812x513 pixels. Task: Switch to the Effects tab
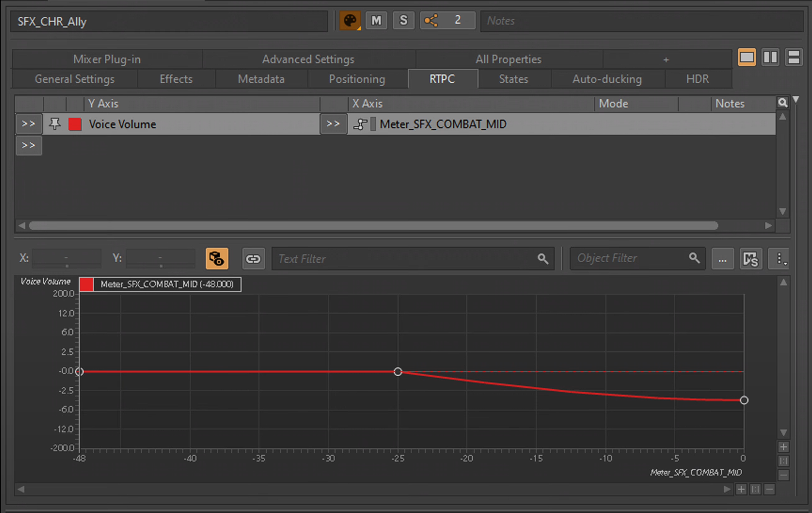coord(176,79)
